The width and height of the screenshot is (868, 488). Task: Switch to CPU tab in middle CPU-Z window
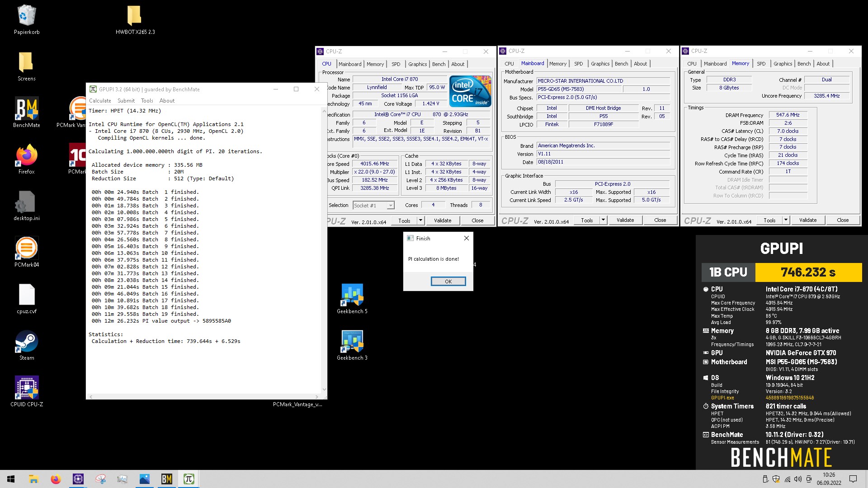tap(509, 64)
